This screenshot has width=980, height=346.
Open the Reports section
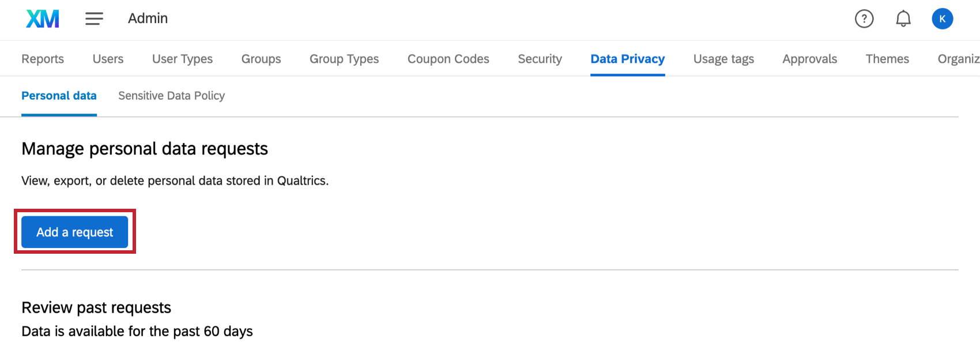pos(42,58)
